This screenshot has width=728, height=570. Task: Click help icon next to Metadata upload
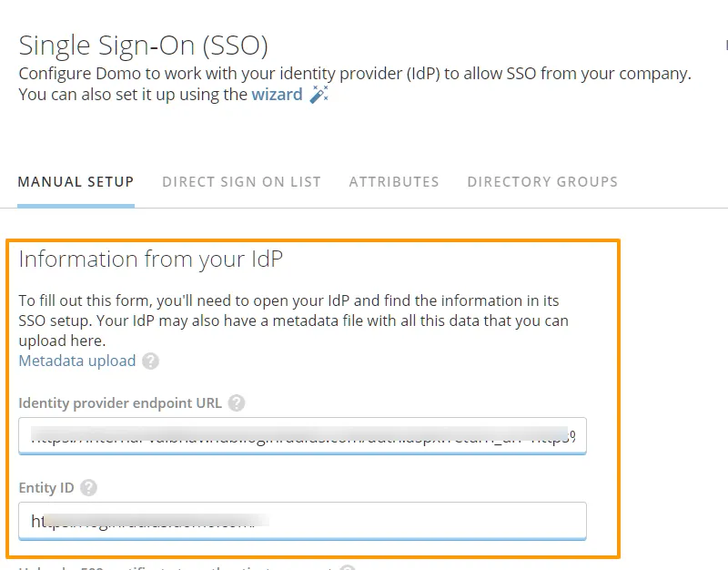pyautogui.click(x=151, y=361)
